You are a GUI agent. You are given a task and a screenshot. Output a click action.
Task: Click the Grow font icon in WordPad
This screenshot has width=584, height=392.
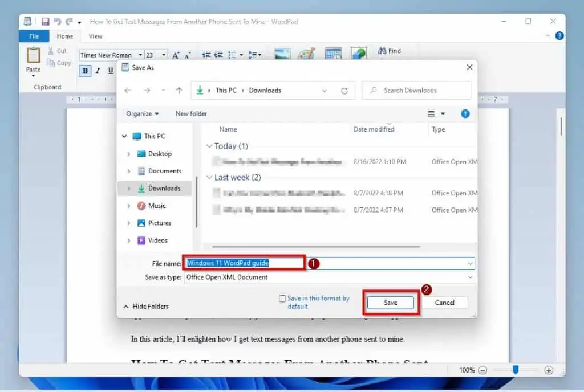pos(176,55)
